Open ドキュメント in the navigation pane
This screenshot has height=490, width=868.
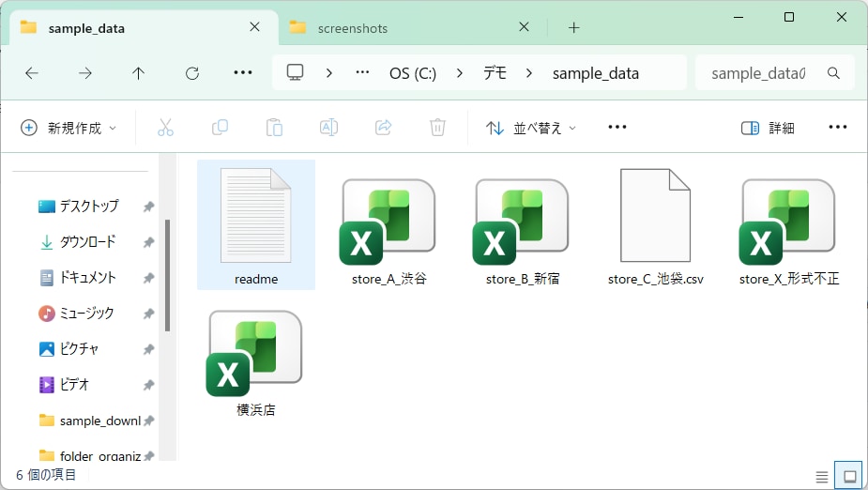(87, 278)
